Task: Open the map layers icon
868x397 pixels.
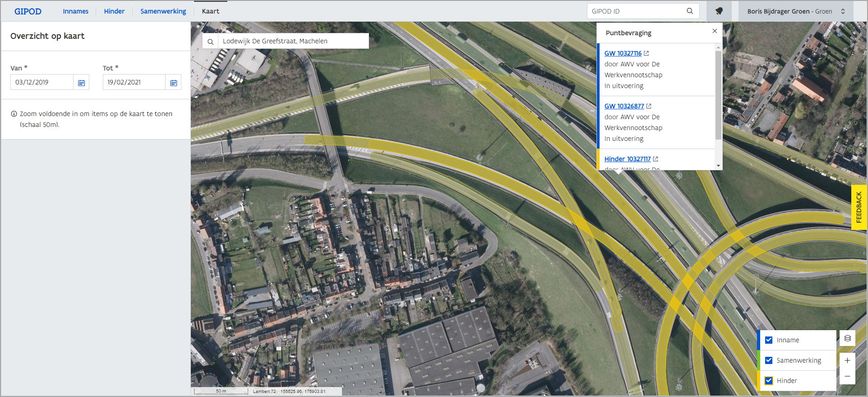Action: click(x=847, y=338)
